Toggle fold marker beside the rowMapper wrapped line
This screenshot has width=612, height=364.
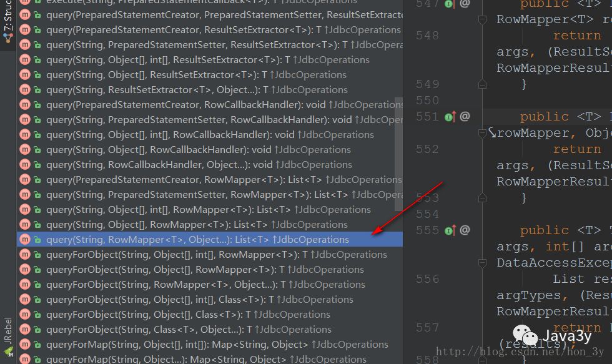482,134
